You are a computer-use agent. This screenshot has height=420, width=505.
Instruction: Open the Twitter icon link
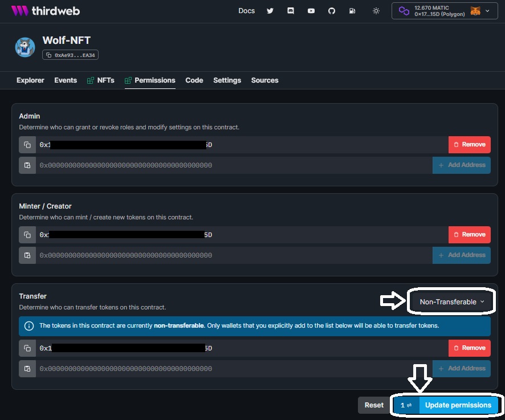[270, 11]
